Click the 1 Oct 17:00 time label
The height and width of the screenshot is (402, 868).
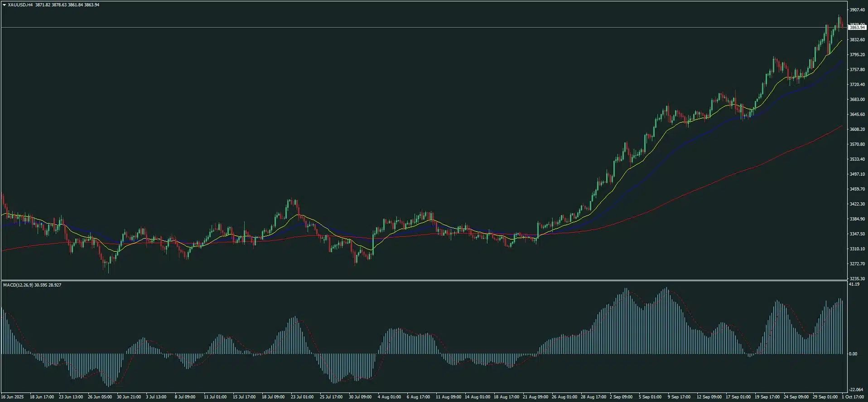point(853,397)
